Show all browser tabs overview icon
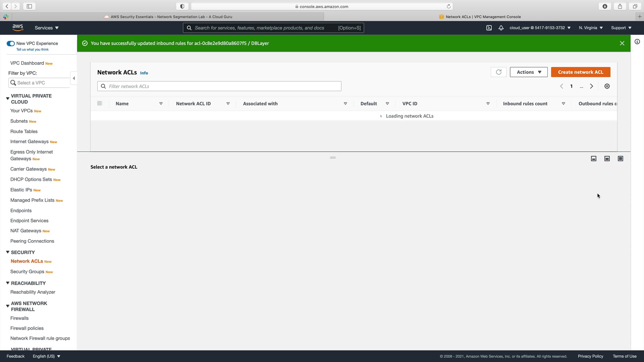 pyautogui.click(x=635, y=6)
